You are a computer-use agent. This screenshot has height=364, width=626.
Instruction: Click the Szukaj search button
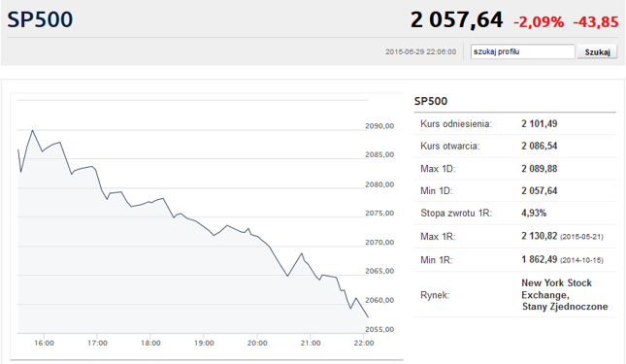click(x=597, y=51)
